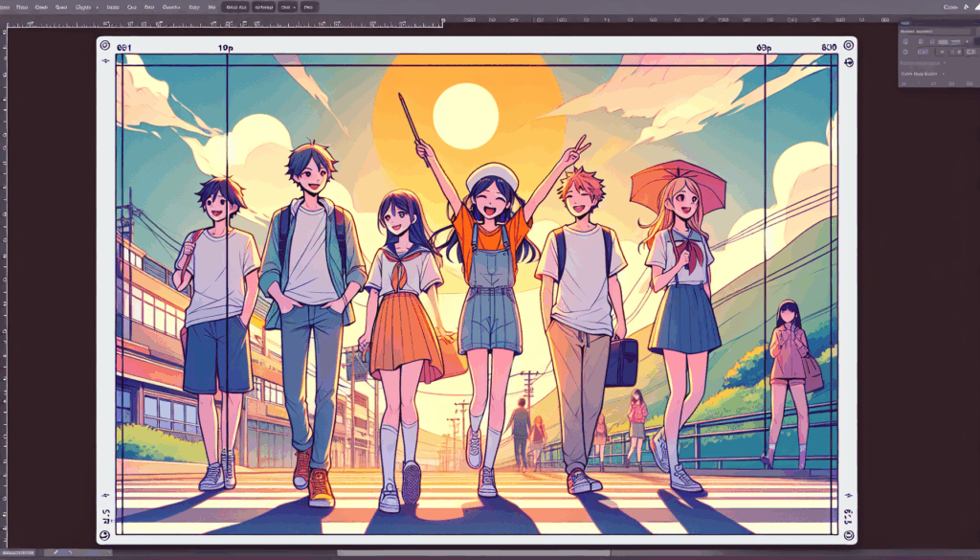
Task: Click the top-left corner circular handle of the canvas
Action: coord(103,44)
